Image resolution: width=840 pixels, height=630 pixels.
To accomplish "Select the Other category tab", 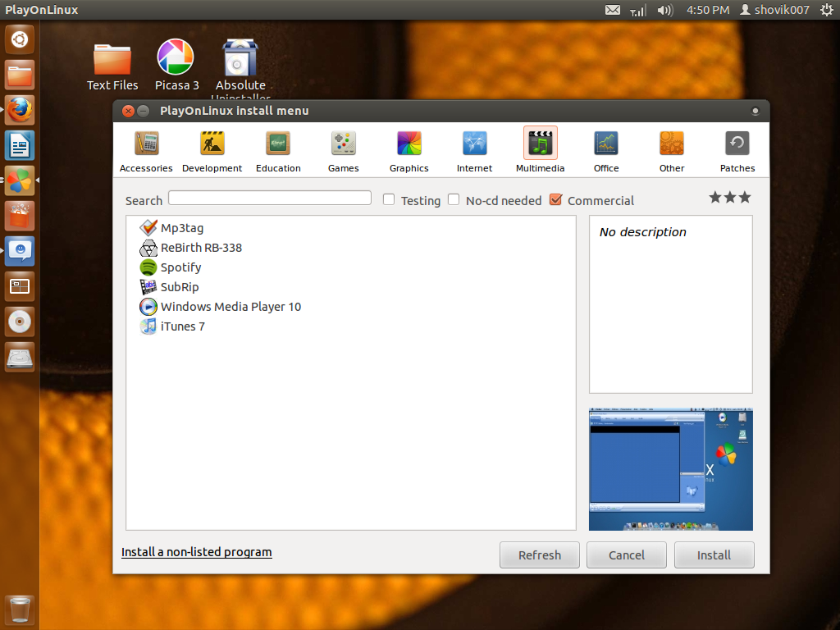I will pos(671,150).
